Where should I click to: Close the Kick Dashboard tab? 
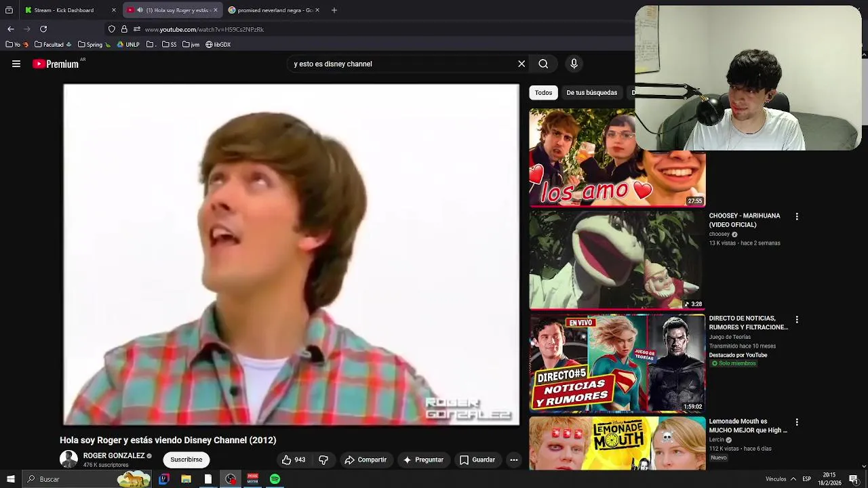(113, 10)
